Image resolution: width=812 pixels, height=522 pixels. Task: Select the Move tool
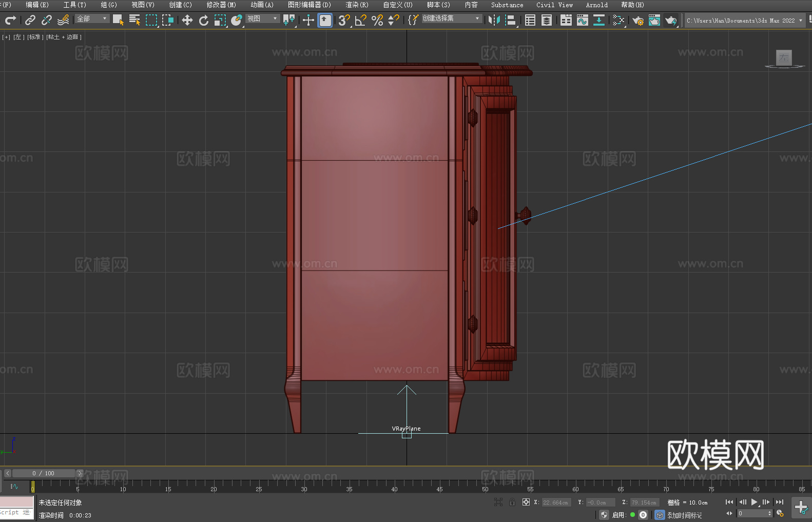[x=187, y=20]
